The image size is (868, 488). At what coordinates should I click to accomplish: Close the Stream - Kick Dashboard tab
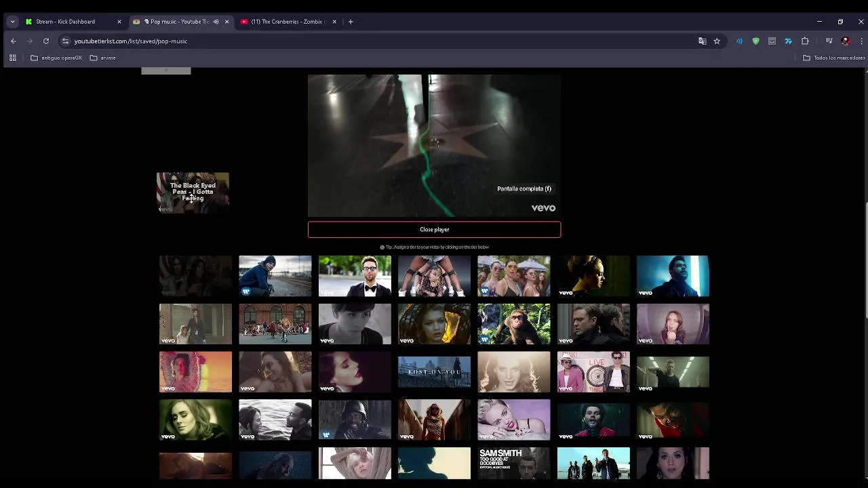coord(119,22)
